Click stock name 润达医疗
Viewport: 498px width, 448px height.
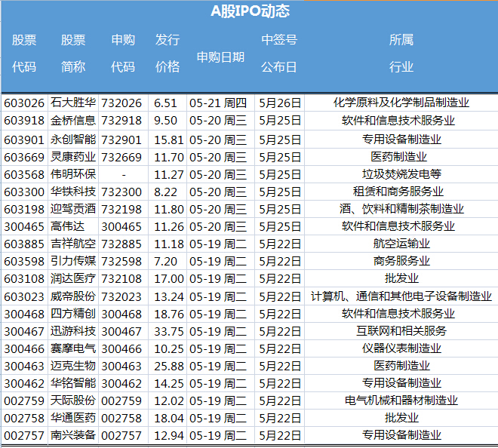click(73, 278)
